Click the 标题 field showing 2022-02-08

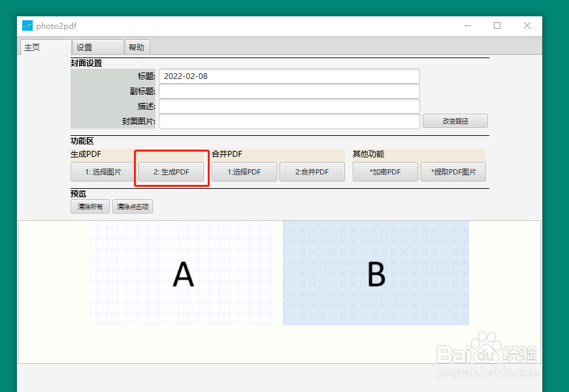(x=289, y=76)
